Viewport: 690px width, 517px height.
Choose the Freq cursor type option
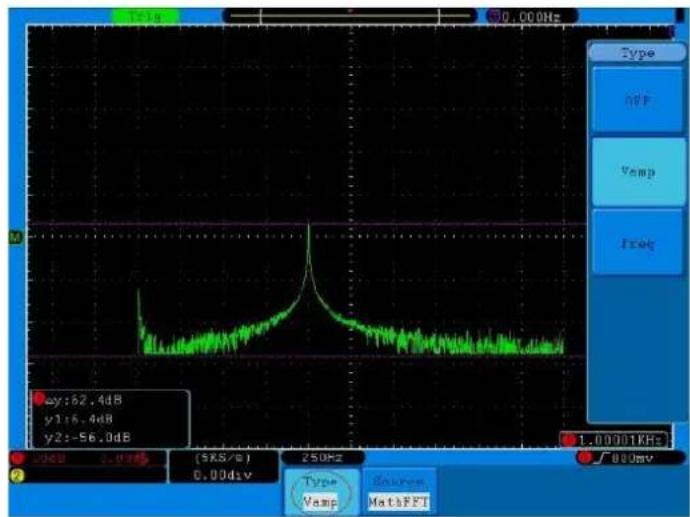[x=637, y=243]
